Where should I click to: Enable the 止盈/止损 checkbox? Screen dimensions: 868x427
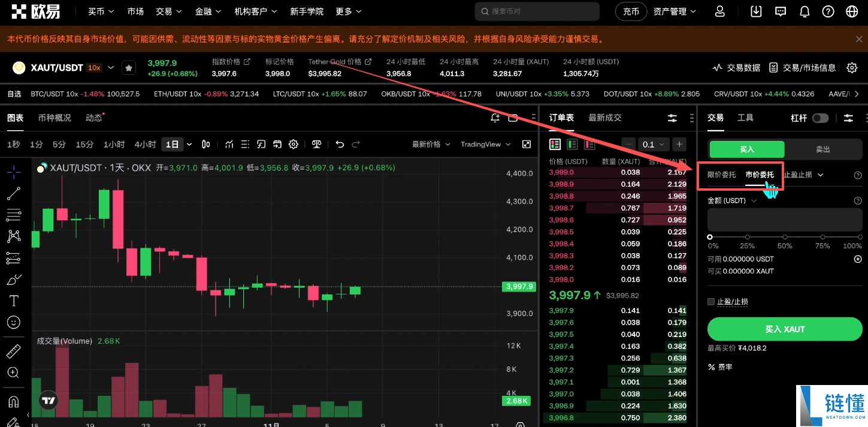710,302
